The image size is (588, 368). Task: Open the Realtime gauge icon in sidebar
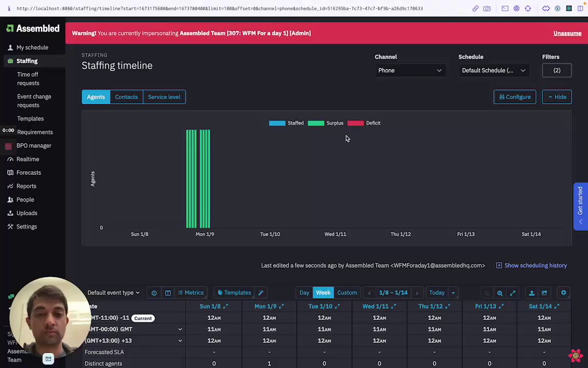pyautogui.click(x=10, y=159)
